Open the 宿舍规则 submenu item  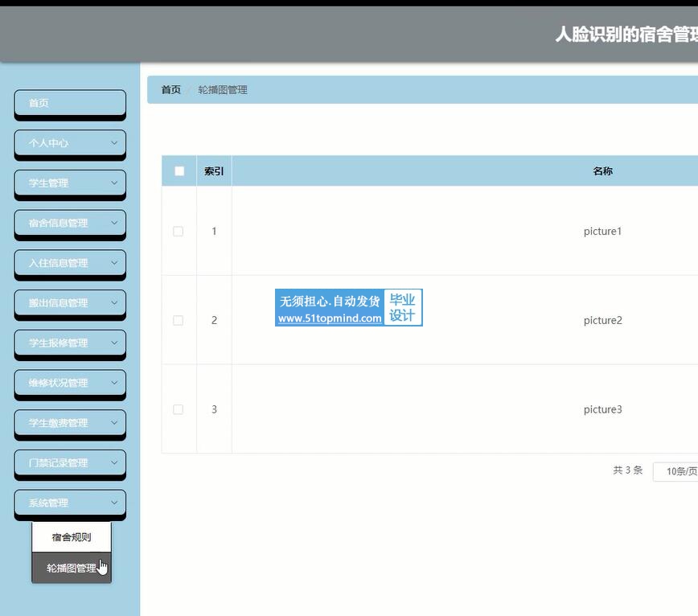tap(72, 537)
